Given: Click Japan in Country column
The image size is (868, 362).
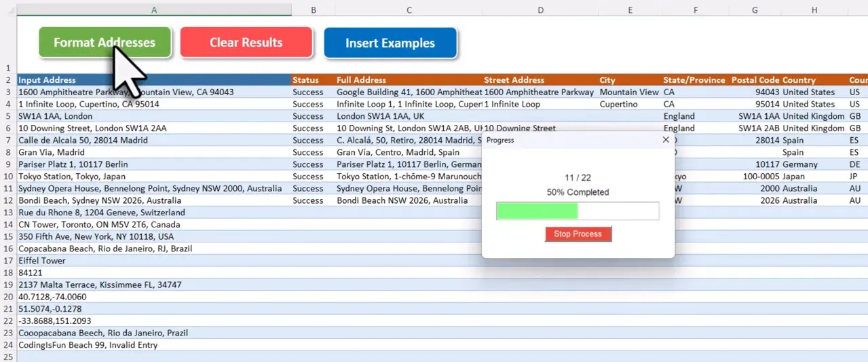Looking at the screenshot, I should [814, 177].
